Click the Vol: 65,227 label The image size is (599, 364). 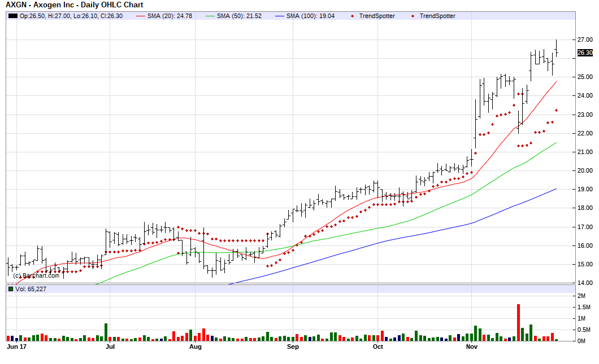[x=31, y=289]
